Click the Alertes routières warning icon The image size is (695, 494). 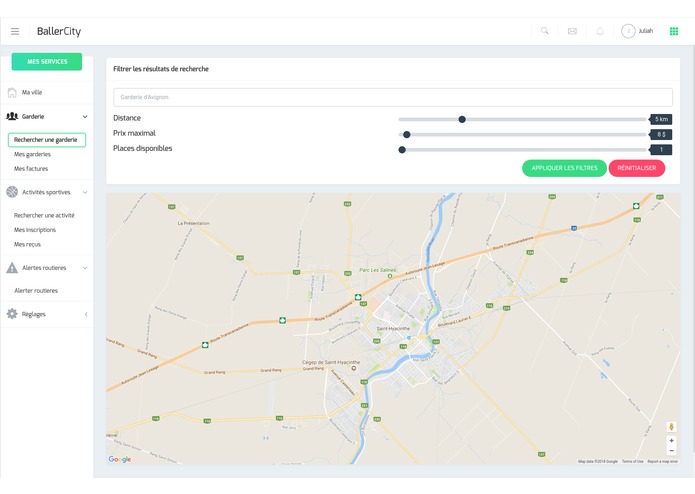click(x=12, y=268)
